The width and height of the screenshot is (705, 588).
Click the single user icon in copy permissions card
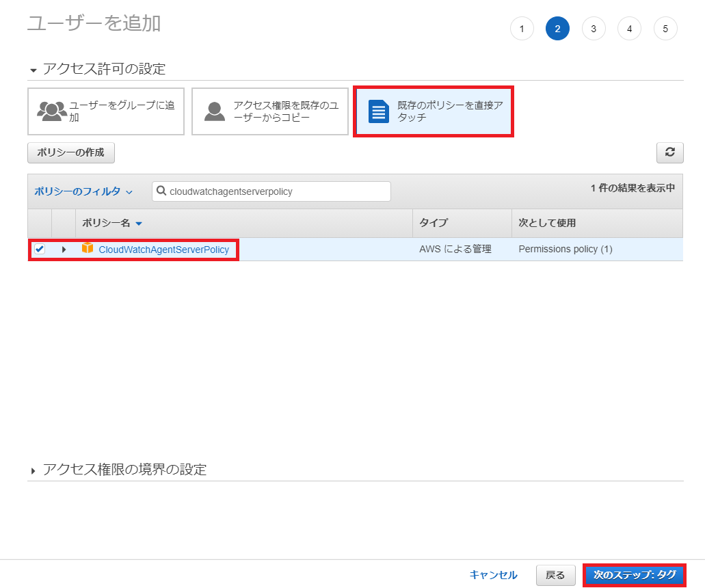coord(215,111)
